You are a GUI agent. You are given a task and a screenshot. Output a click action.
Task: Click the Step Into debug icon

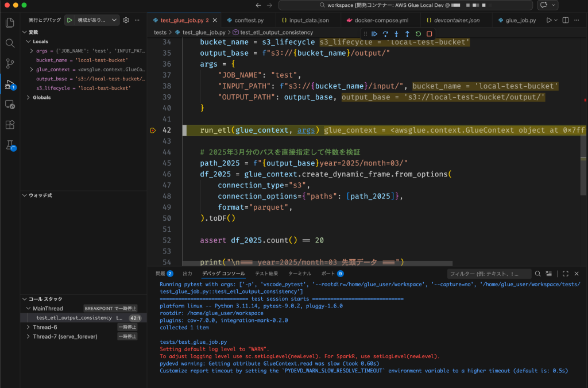click(x=396, y=34)
